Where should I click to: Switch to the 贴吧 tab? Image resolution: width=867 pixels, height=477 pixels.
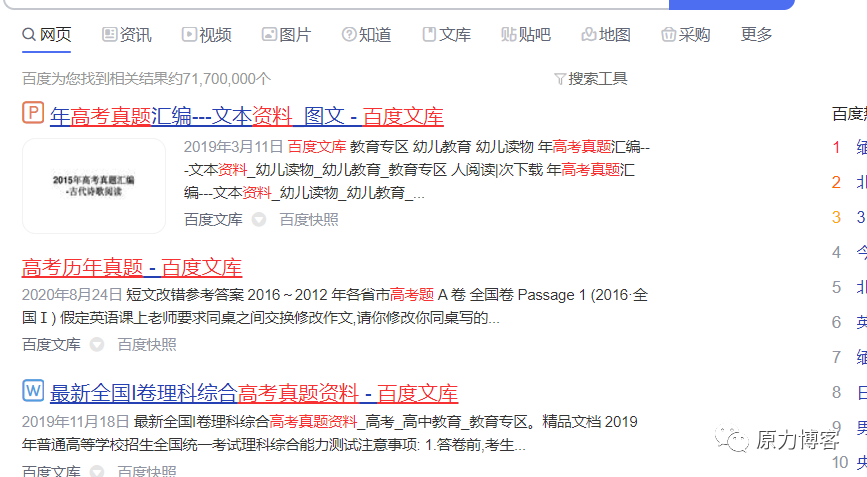[526, 35]
